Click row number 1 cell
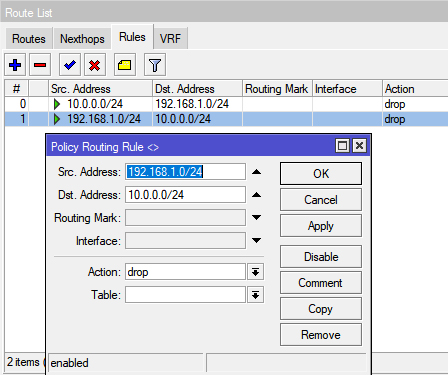 pos(23,119)
